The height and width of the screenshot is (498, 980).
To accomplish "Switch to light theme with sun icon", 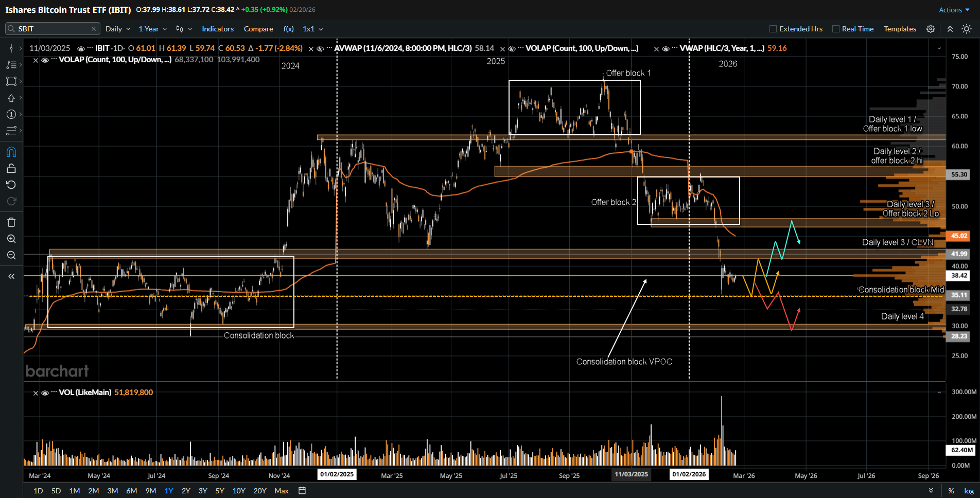I will pyautogui.click(x=967, y=29).
